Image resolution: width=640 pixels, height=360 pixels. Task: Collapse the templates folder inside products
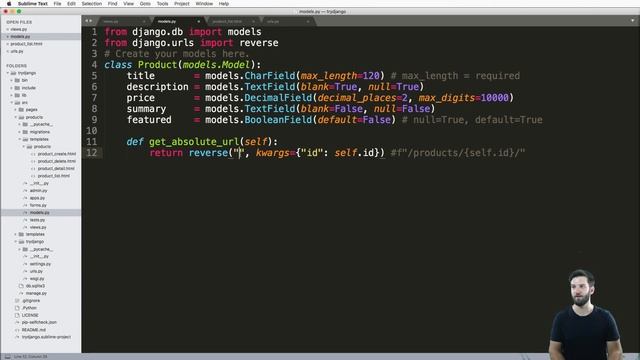tap(20, 139)
